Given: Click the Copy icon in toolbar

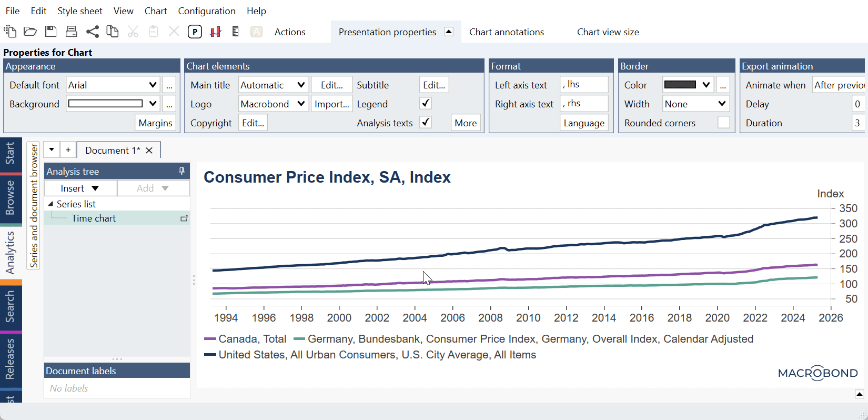Looking at the screenshot, I should click(112, 32).
